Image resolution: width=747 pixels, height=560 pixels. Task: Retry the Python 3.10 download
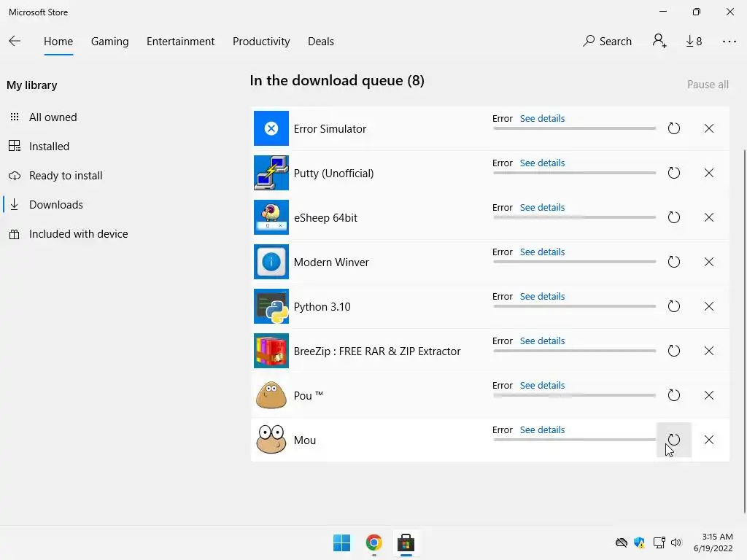point(673,306)
